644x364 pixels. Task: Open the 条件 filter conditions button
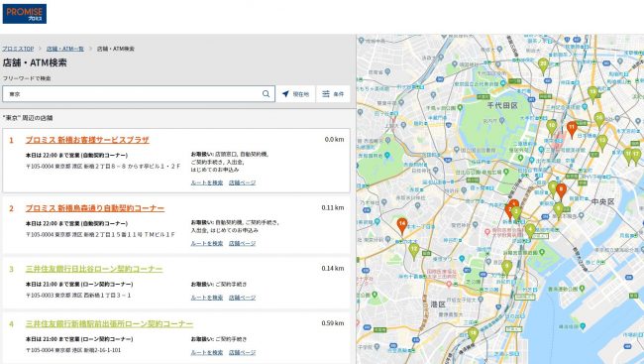click(x=333, y=94)
